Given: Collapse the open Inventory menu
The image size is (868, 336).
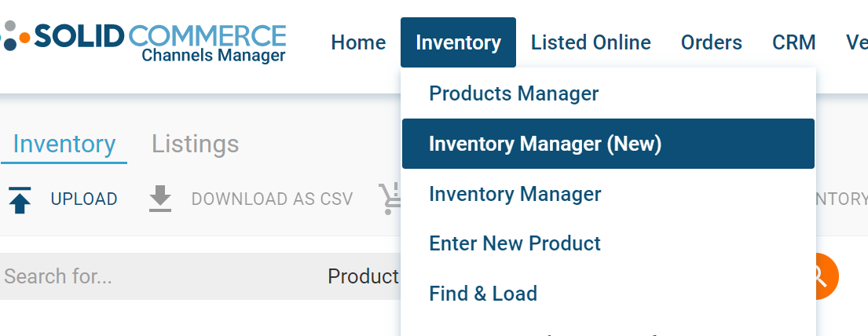Looking at the screenshot, I should 459,42.
